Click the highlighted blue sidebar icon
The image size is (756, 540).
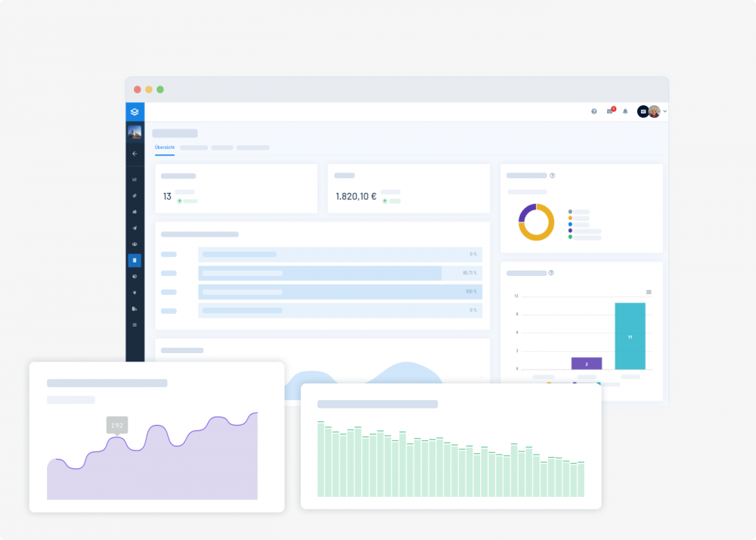[135, 260]
